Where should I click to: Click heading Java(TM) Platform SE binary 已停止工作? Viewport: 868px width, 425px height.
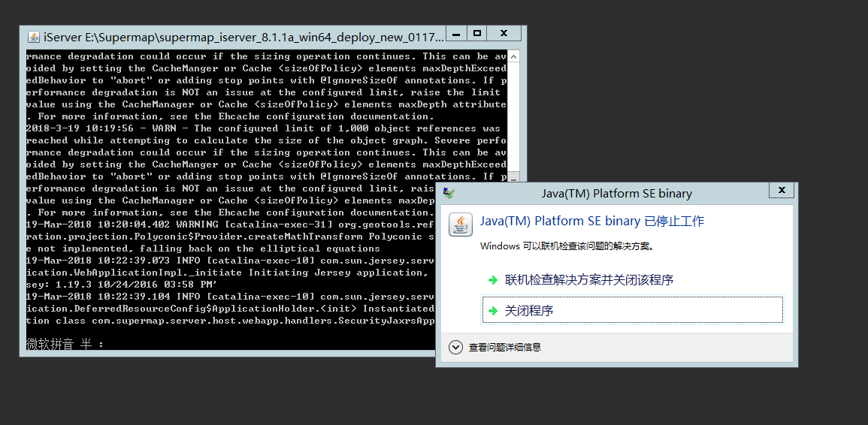591,222
